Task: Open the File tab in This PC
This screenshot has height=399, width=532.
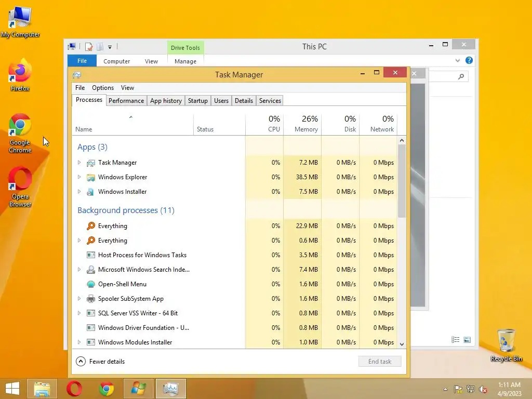Action: tap(82, 61)
